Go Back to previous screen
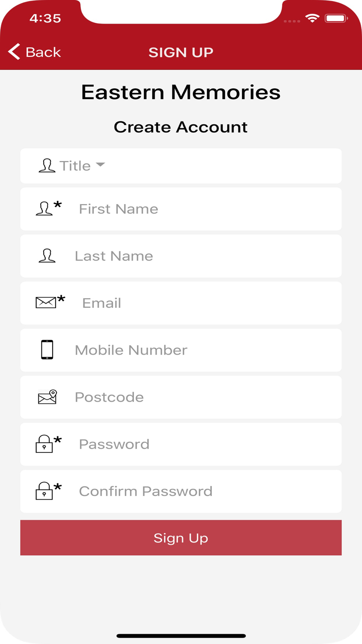Image resolution: width=362 pixels, height=644 pixels. click(x=34, y=52)
